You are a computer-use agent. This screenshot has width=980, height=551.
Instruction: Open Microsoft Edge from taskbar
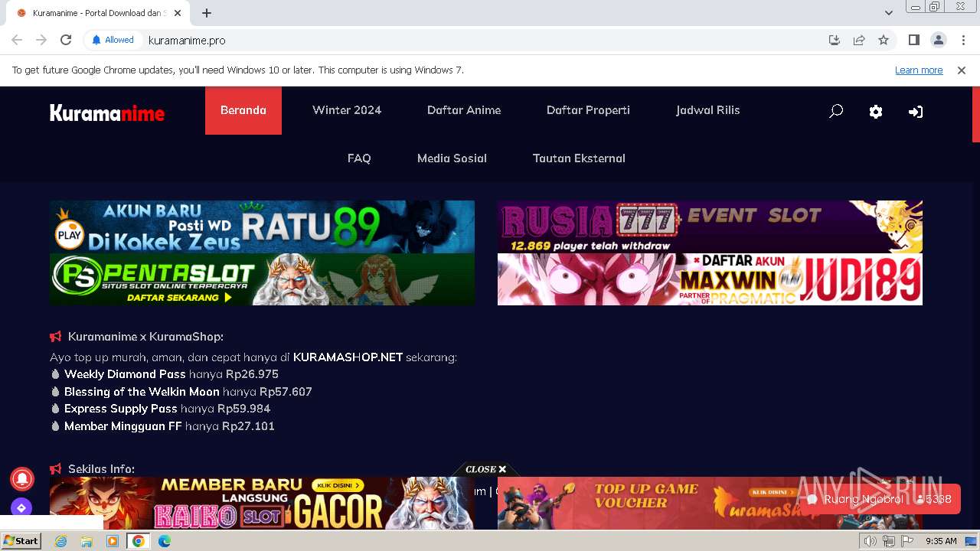pyautogui.click(x=165, y=541)
